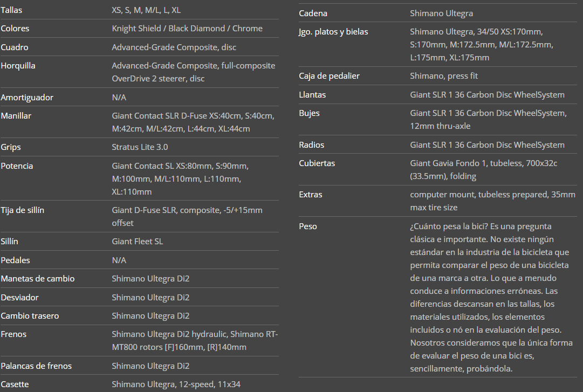This screenshot has width=583, height=392.
Task: Select the Potencia row label
Action: [17, 166]
